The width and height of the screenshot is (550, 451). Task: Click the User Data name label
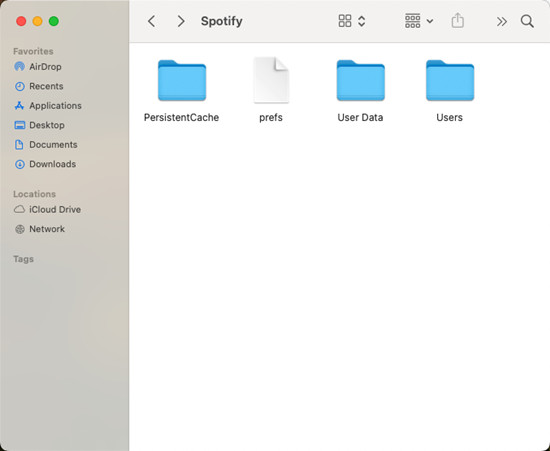click(360, 117)
